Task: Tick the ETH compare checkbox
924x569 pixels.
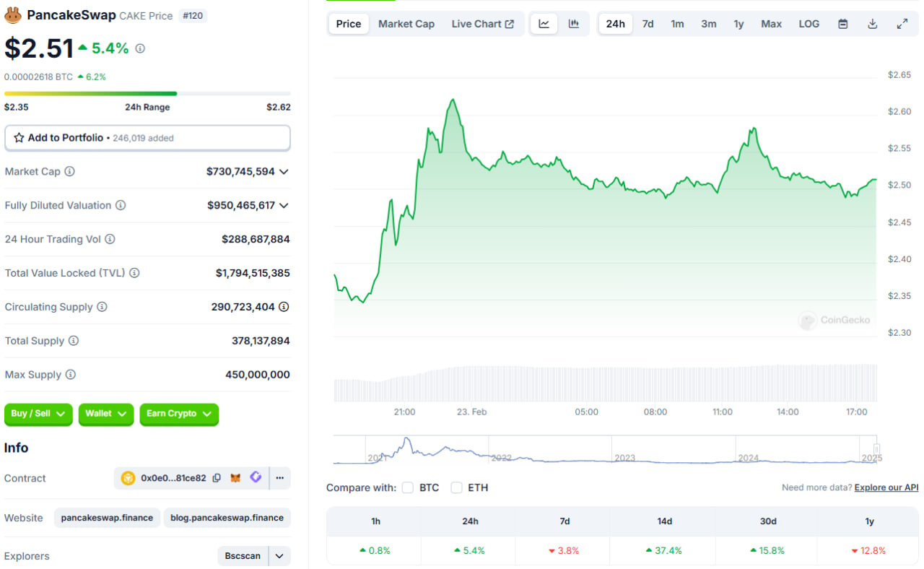Action: (x=456, y=487)
